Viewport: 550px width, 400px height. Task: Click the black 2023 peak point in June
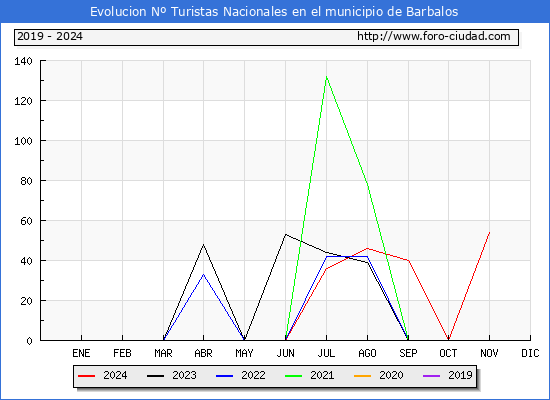tap(286, 234)
